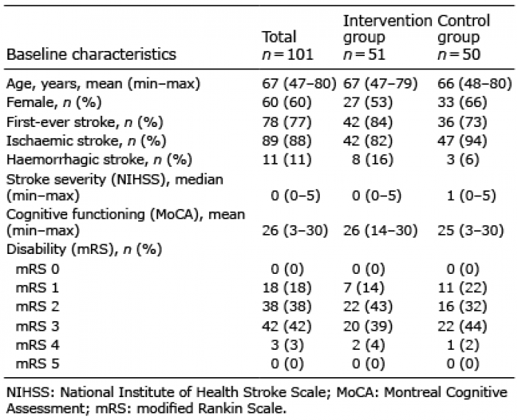Click the Intervention group column header
Screen dimensions: 517x420
click(388, 37)
